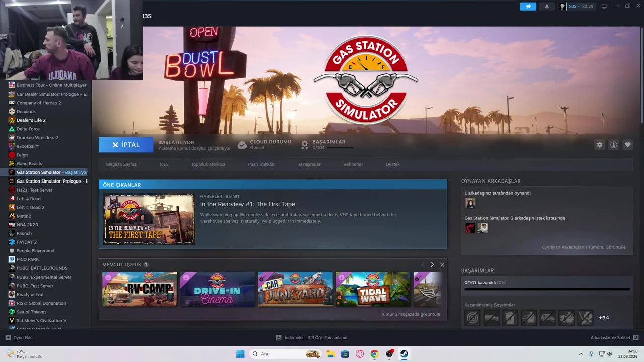Open the Steam announcements megaphone icon
The width and height of the screenshot is (644, 362).
pos(528,6)
